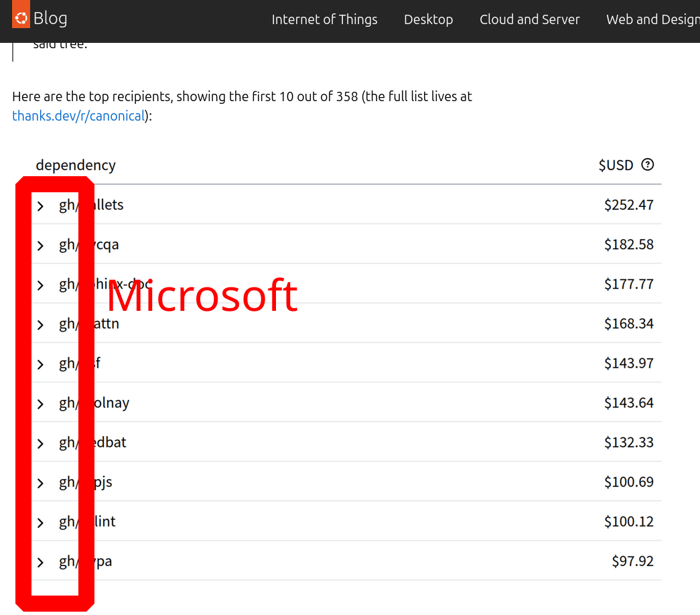Follow the thanks.dev/r/canonical link
The width and height of the screenshot is (700, 615).
(x=78, y=116)
